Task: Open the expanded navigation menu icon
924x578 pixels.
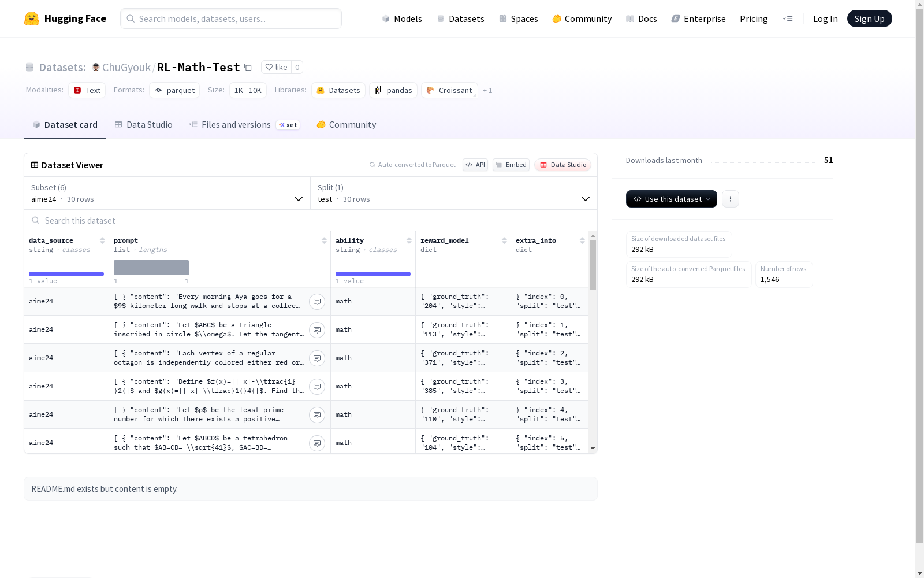Action: coord(787,18)
